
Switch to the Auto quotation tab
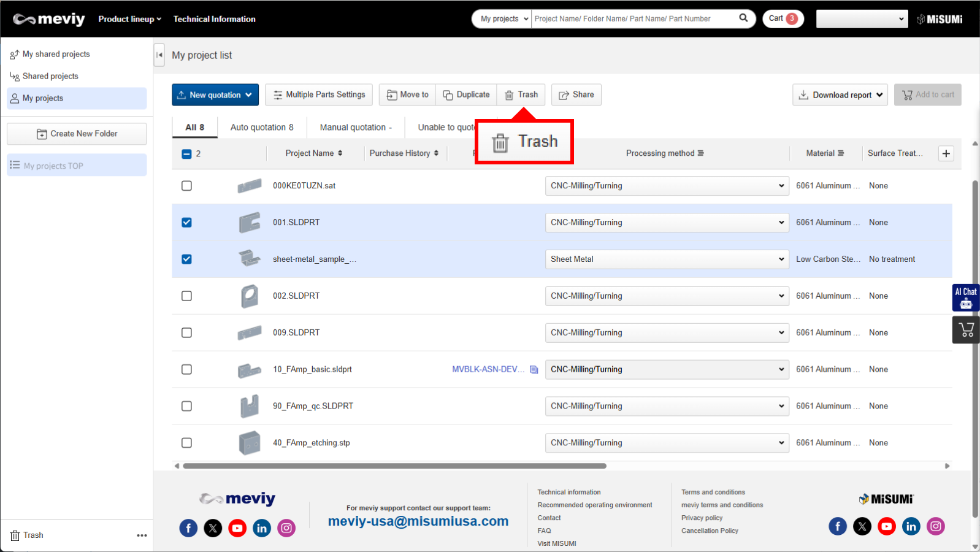point(261,128)
